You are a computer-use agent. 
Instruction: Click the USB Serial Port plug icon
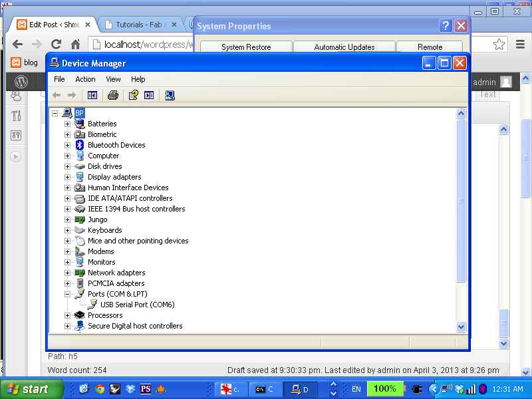[x=92, y=305]
